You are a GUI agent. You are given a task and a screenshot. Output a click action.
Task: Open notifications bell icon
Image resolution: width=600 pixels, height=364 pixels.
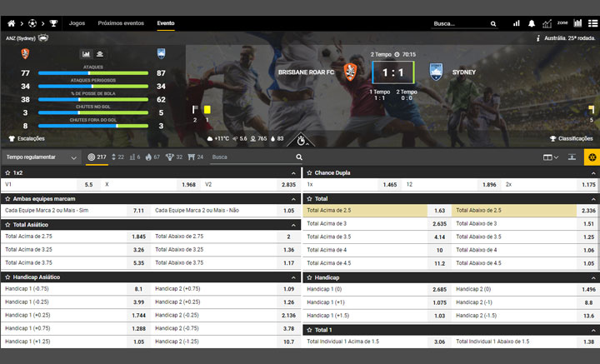point(532,23)
